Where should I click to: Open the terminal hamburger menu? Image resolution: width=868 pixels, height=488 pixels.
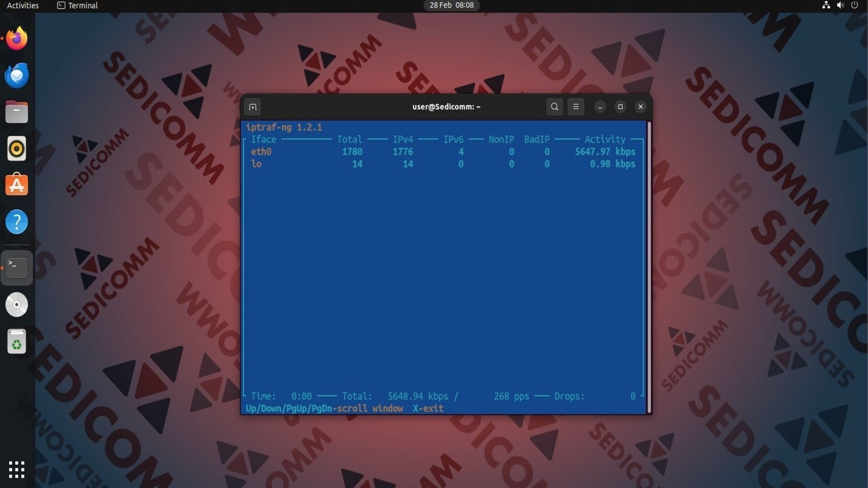(576, 107)
